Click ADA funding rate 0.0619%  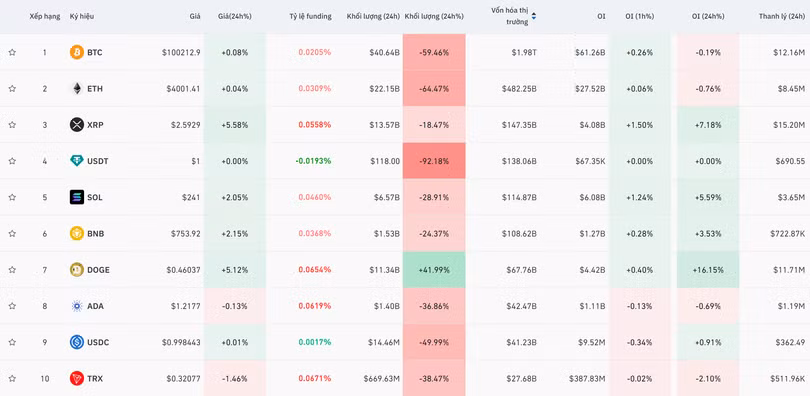click(x=315, y=306)
